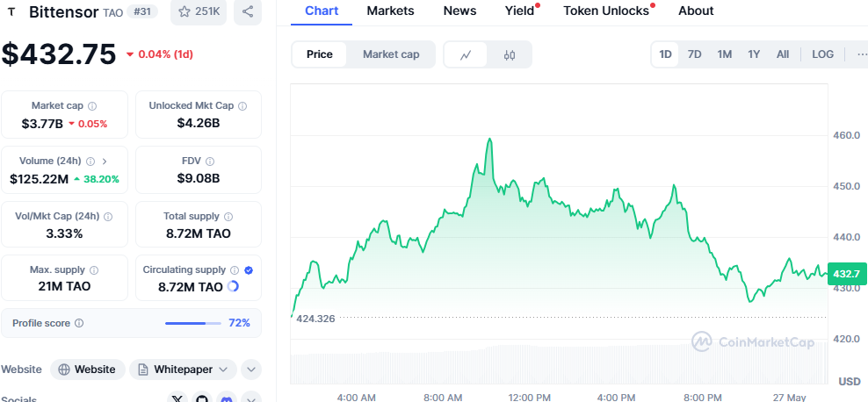Add Bittensor to watchlist with star button
Image resolution: width=868 pixels, height=402 pixels.
click(x=199, y=11)
